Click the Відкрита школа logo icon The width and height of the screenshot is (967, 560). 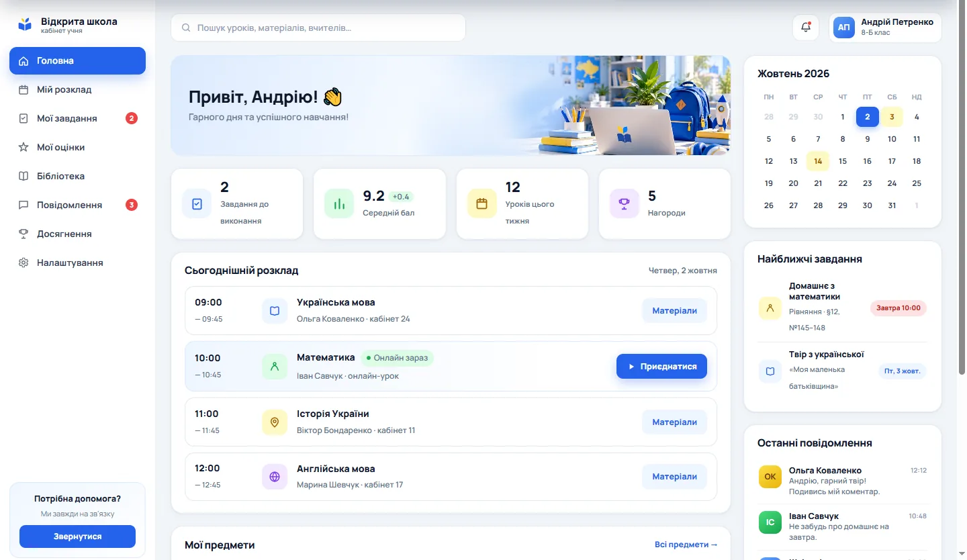click(x=25, y=26)
